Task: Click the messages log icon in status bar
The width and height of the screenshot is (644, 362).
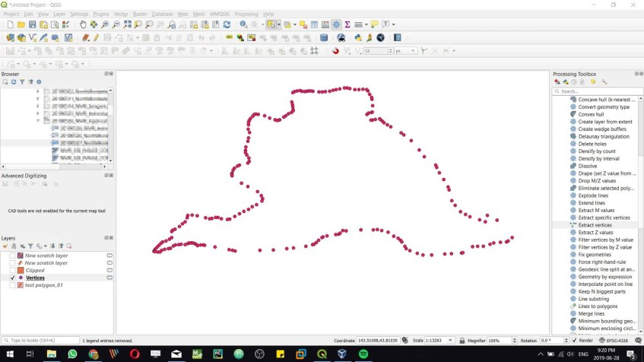Action: pyautogui.click(x=638, y=341)
